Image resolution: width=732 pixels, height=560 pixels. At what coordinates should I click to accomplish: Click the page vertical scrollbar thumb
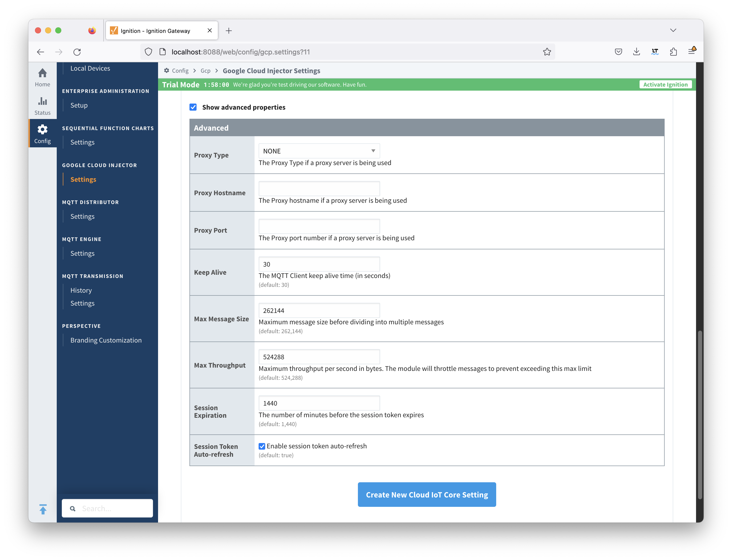700,414
